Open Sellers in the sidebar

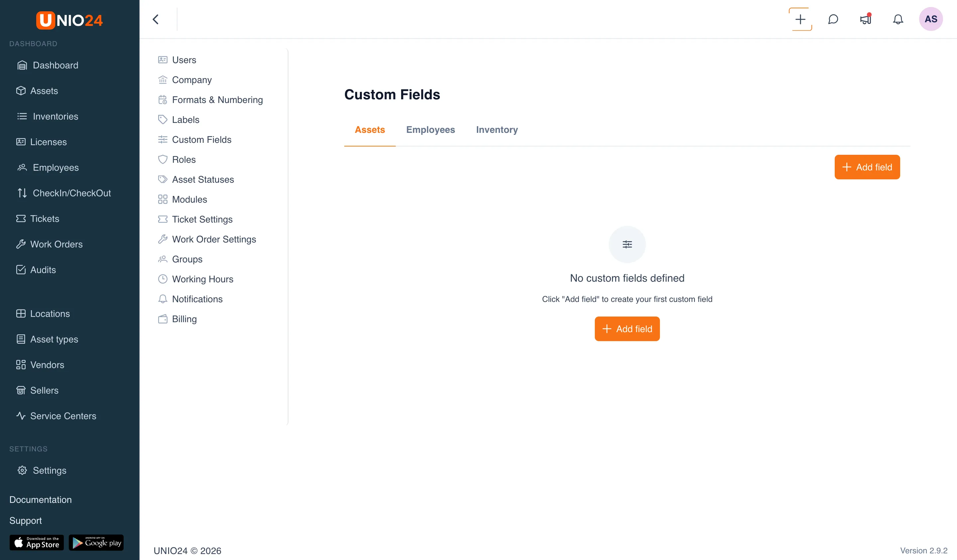pos(37,390)
